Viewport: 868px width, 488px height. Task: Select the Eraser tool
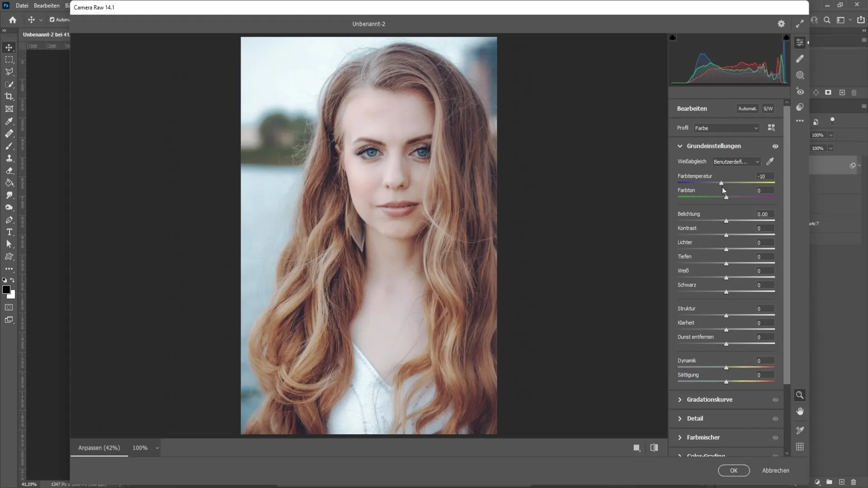click(9, 171)
